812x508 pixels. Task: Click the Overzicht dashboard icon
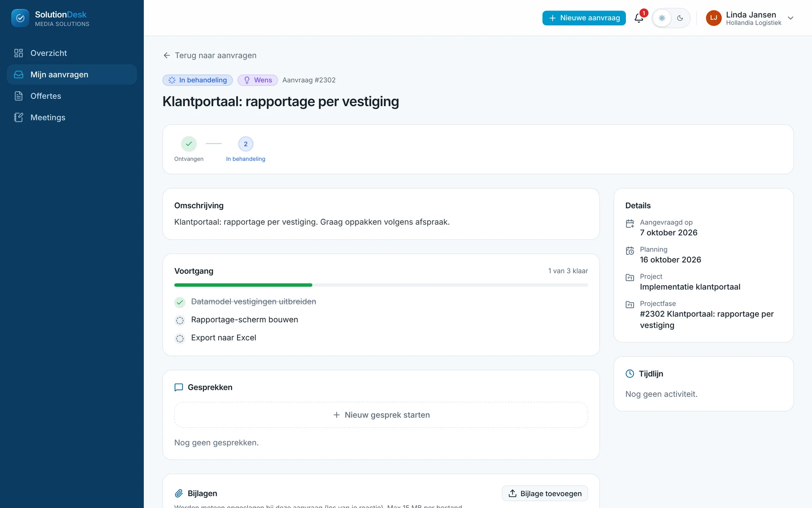pos(19,53)
